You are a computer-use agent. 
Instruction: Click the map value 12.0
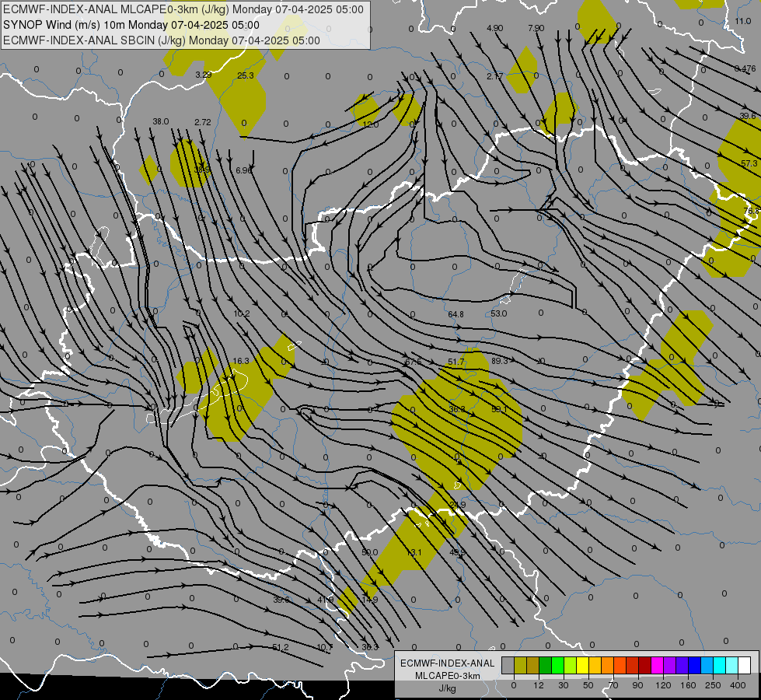370,124
